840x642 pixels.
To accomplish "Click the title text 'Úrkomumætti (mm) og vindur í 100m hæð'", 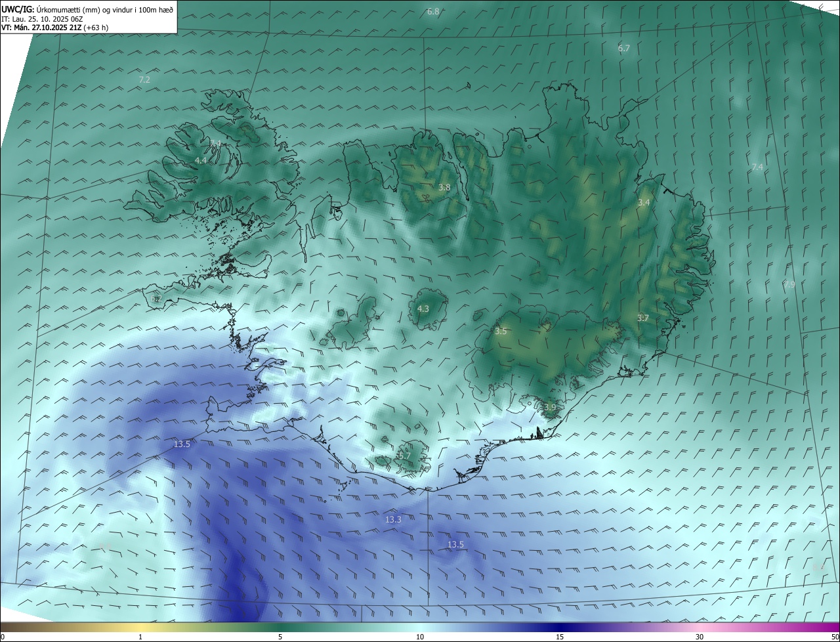I will click(104, 9).
